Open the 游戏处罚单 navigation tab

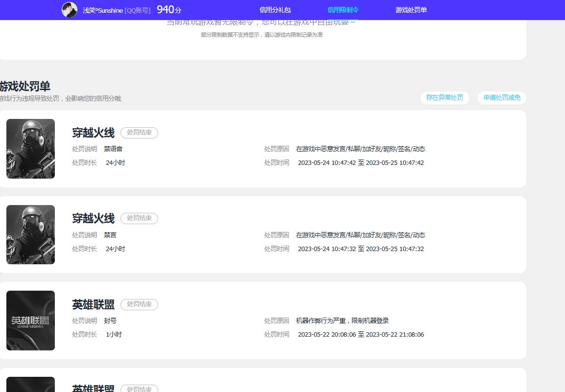click(411, 10)
